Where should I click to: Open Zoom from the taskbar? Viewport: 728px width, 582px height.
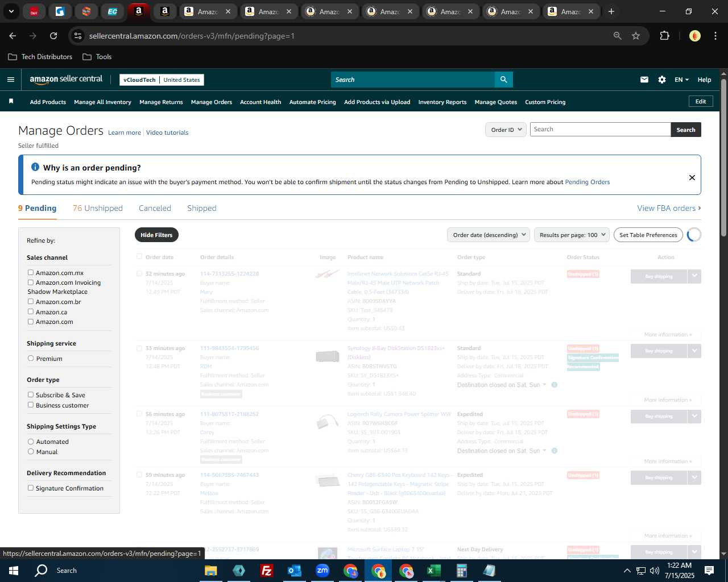(322, 571)
